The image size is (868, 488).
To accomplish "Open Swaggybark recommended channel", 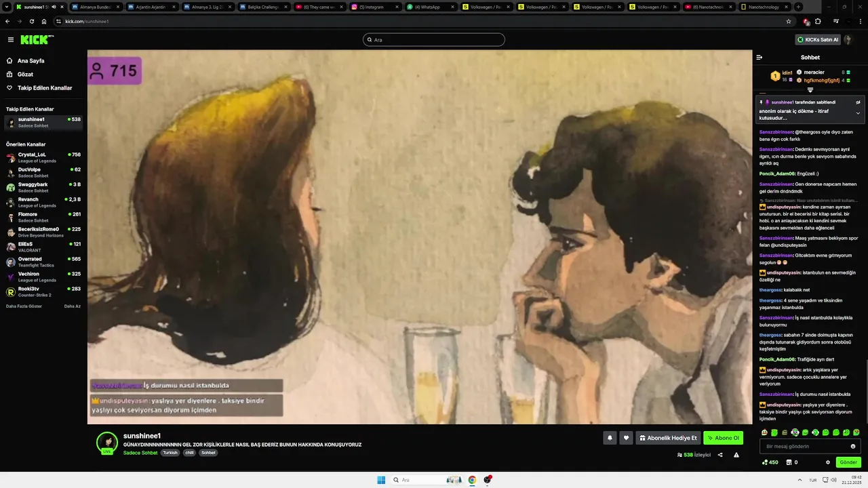I will pos(43,187).
